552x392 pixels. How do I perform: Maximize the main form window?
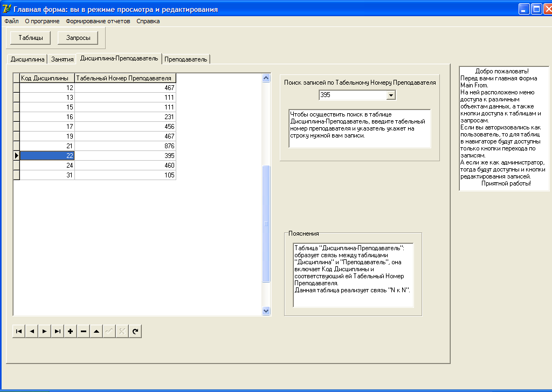536,9
